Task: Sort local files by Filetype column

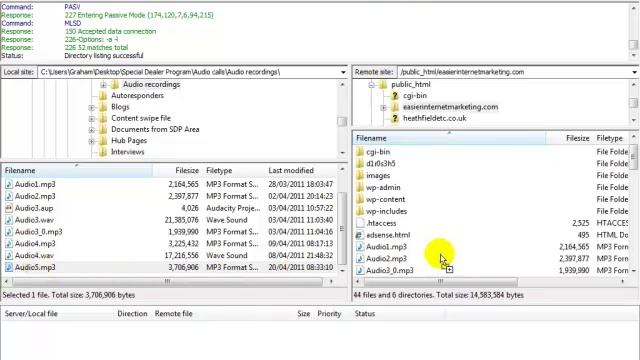Action: coord(233,171)
